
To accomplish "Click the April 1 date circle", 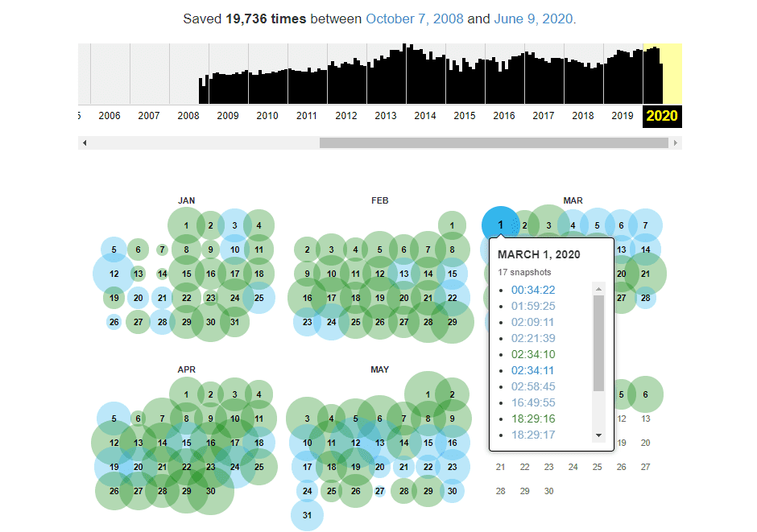I will pos(186,394).
